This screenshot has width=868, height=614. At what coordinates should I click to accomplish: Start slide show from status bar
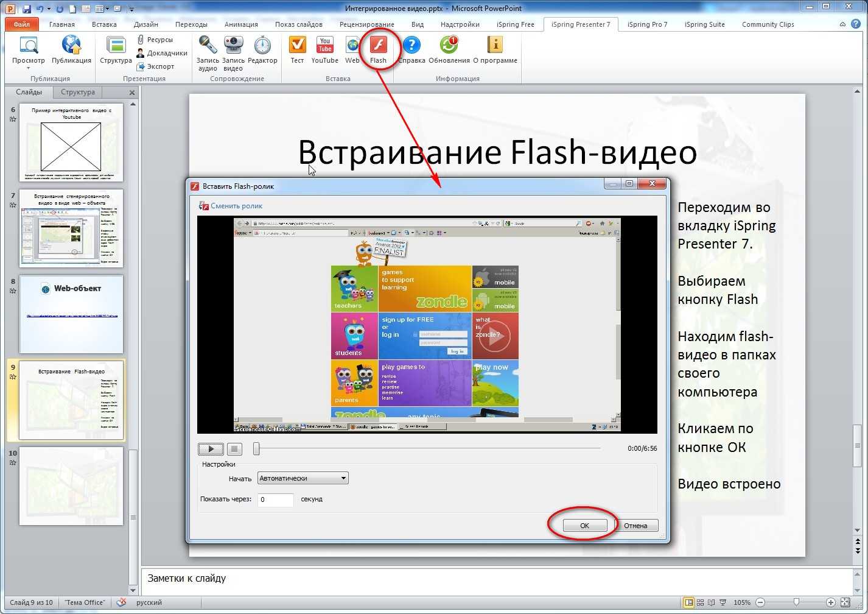723,602
